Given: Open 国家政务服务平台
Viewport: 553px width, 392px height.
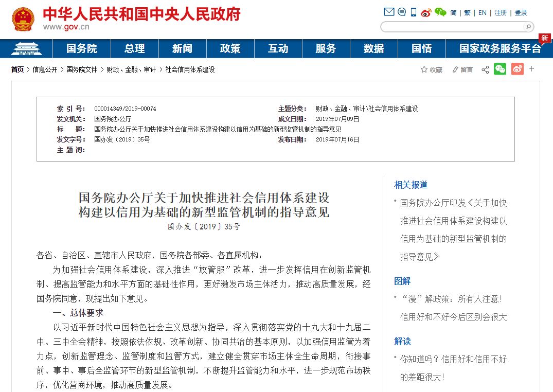Looking at the screenshot, I should point(500,49).
